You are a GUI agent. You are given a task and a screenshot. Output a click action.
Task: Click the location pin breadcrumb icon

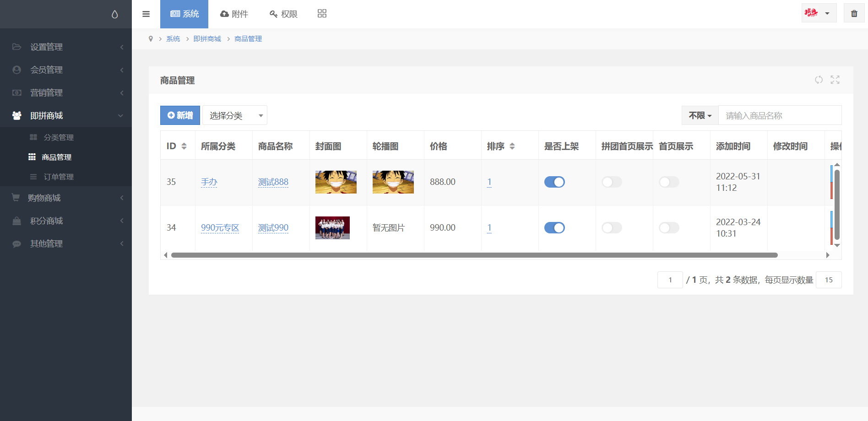(x=151, y=39)
